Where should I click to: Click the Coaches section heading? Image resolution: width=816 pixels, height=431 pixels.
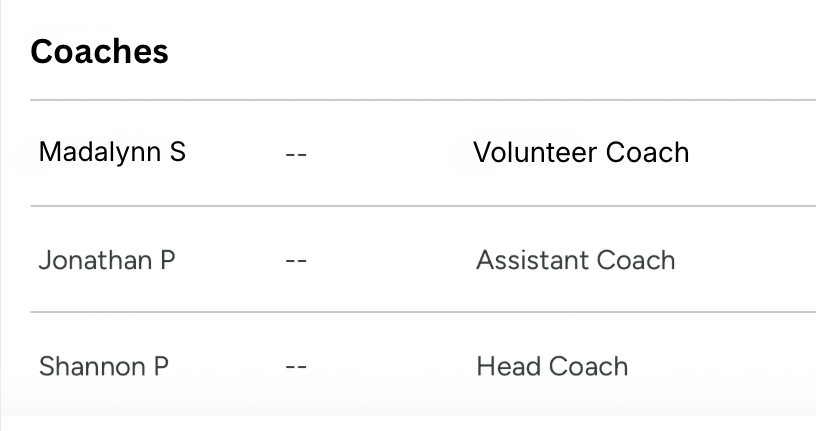coord(99,52)
